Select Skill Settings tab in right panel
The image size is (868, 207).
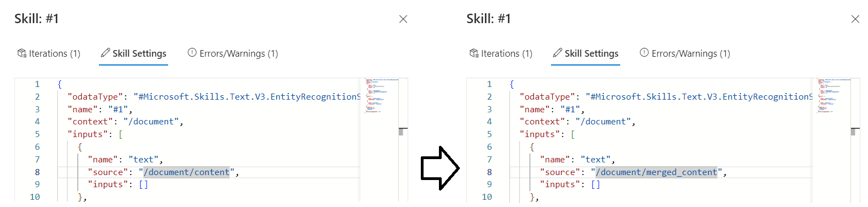click(x=586, y=53)
